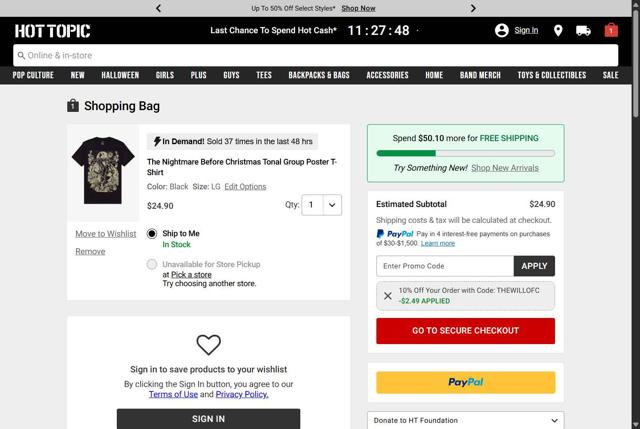Expand the Donate to HT Foundation dropdown

click(465, 421)
